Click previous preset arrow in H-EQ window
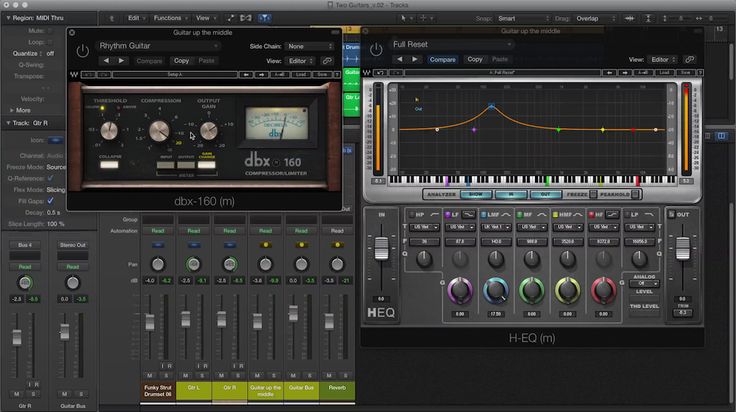736x412 pixels. pos(399,59)
